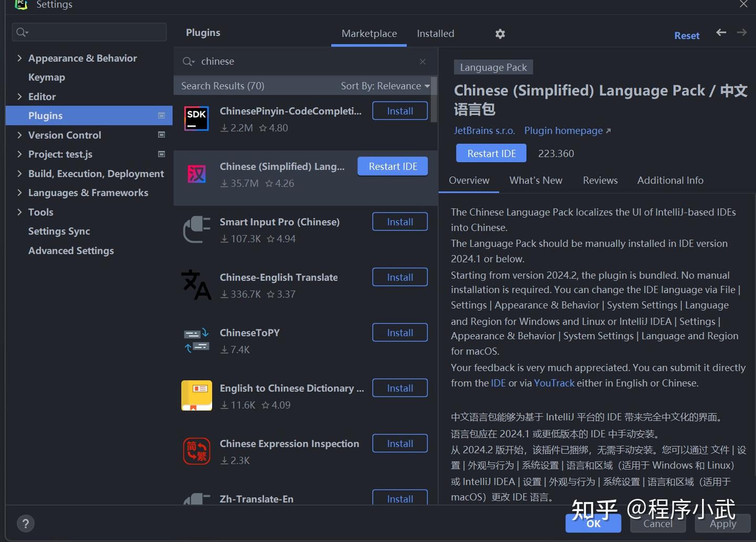The height and width of the screenshot is (542, 756).
Task: Select Settings Sync in the settings tree
Action: 59,231
